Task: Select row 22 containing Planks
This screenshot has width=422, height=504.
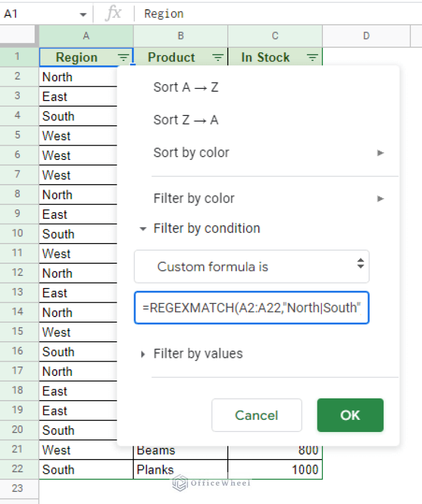Action: coord(18,469)
